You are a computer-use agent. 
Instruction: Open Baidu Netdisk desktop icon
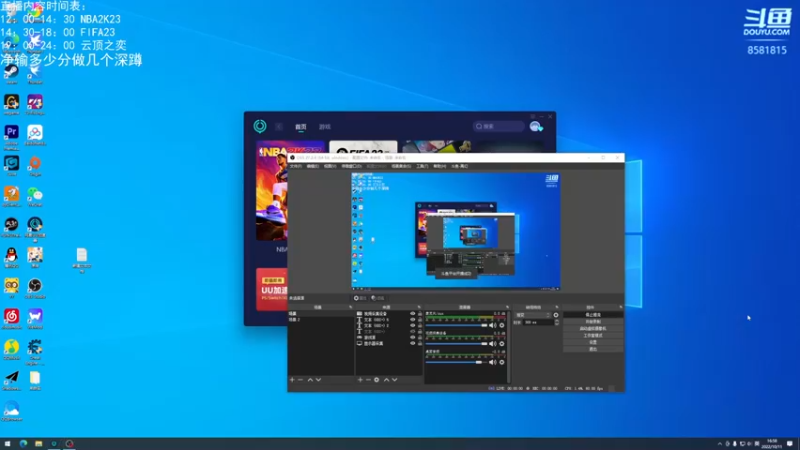35,133
